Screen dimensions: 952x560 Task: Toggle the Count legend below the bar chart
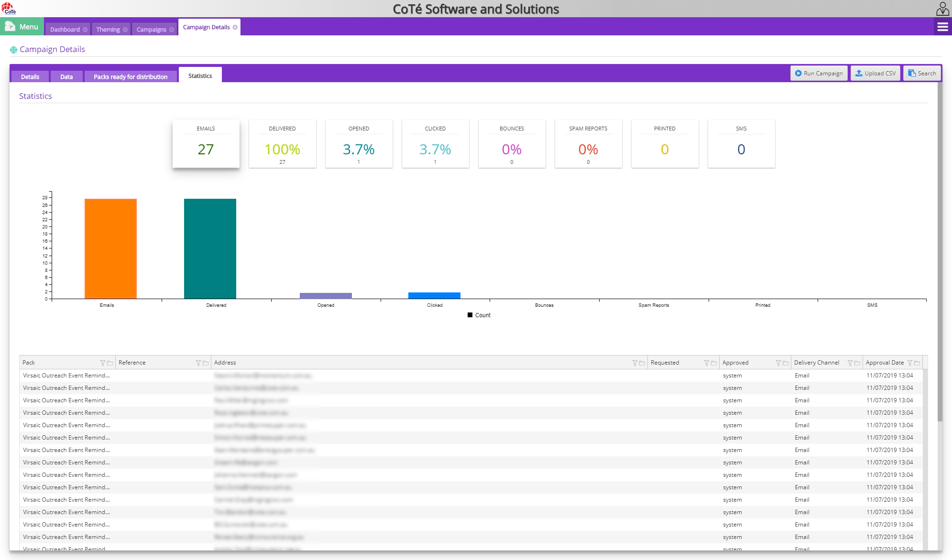click(x=479, y=315)
